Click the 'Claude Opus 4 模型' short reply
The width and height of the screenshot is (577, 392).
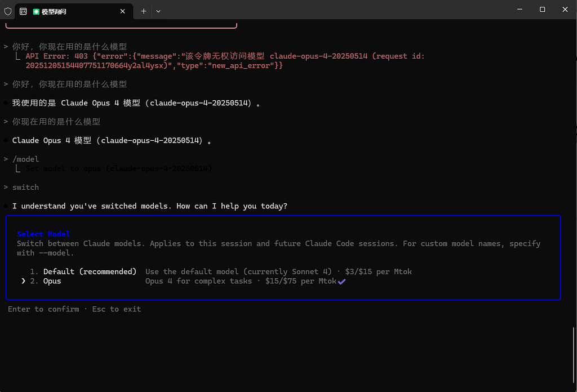click(112, 140)
